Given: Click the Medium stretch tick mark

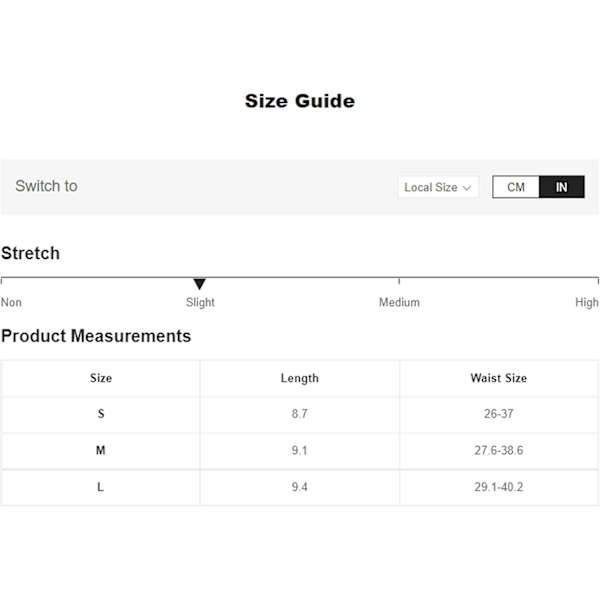Looking at the screenshot, I should pos(399,281).
